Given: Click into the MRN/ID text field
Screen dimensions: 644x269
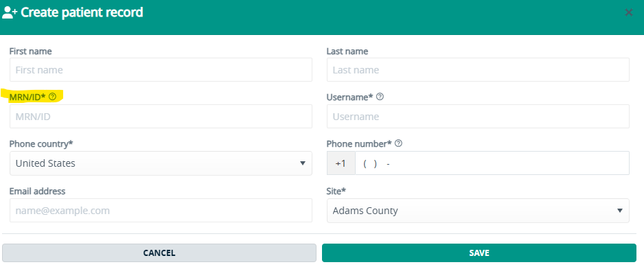Looking at the screenshot, I should [161, 117].
